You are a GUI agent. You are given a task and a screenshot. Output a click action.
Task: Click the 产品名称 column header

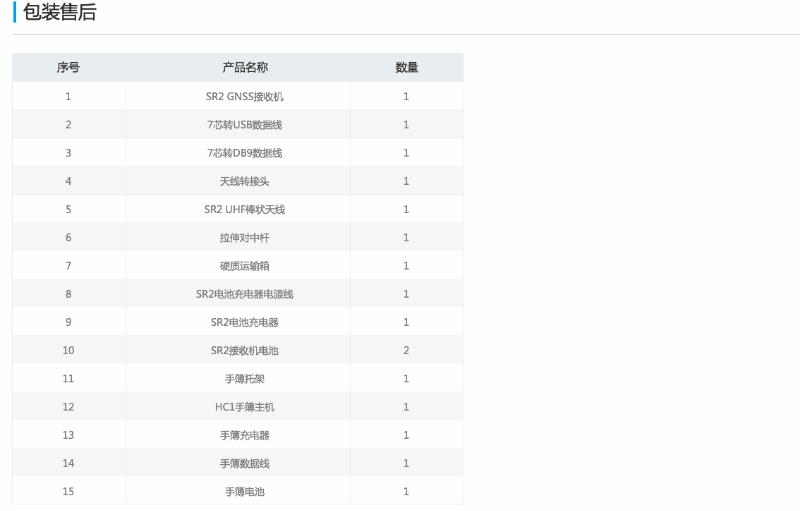point(245,68)
